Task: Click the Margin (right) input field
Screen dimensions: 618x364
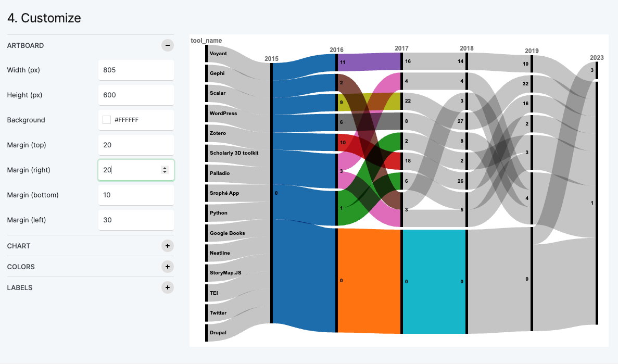Action: (136, 170)
